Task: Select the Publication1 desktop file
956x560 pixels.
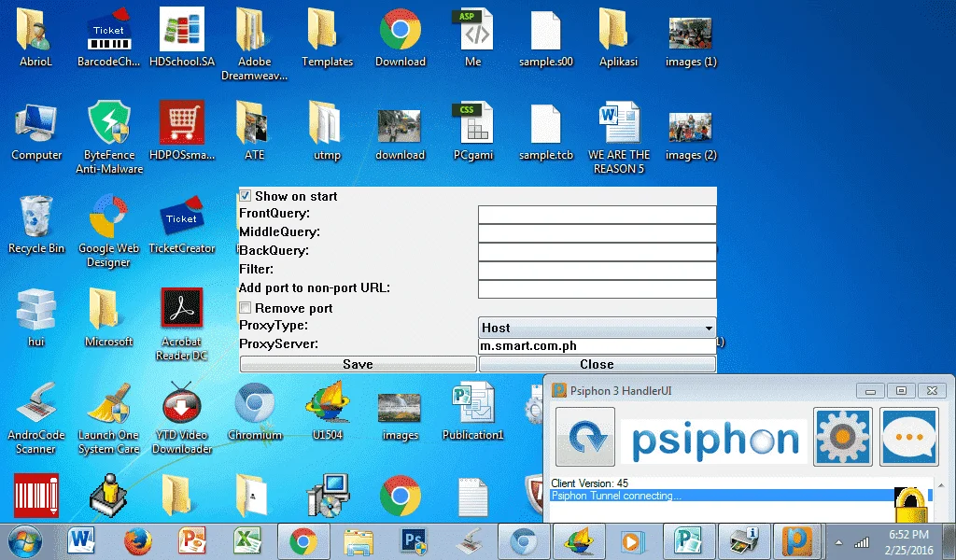Action: coord(473,412)
